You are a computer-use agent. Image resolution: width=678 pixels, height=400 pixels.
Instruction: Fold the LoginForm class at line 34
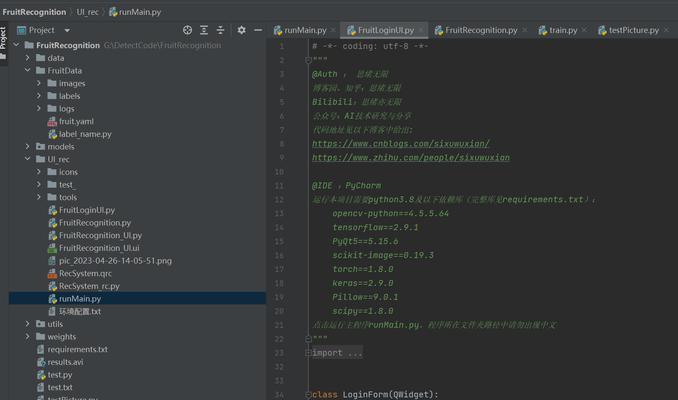coord(308,394)
